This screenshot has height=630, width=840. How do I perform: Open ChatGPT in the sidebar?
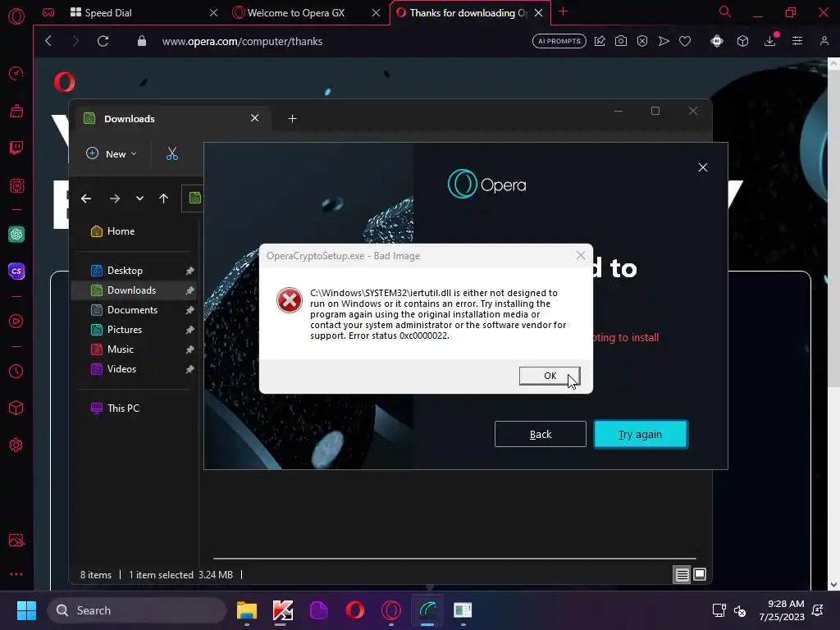16,234
